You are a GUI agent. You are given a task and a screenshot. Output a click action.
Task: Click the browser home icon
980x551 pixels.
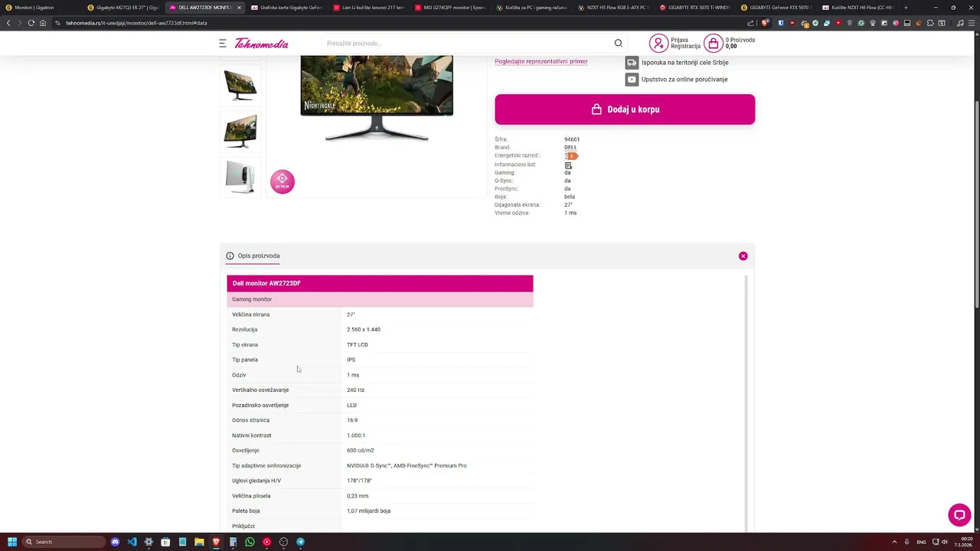coord(43,23)
